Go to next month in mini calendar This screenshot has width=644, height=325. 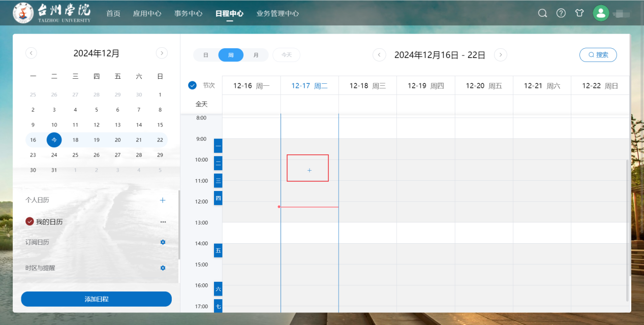click(162, 53)
